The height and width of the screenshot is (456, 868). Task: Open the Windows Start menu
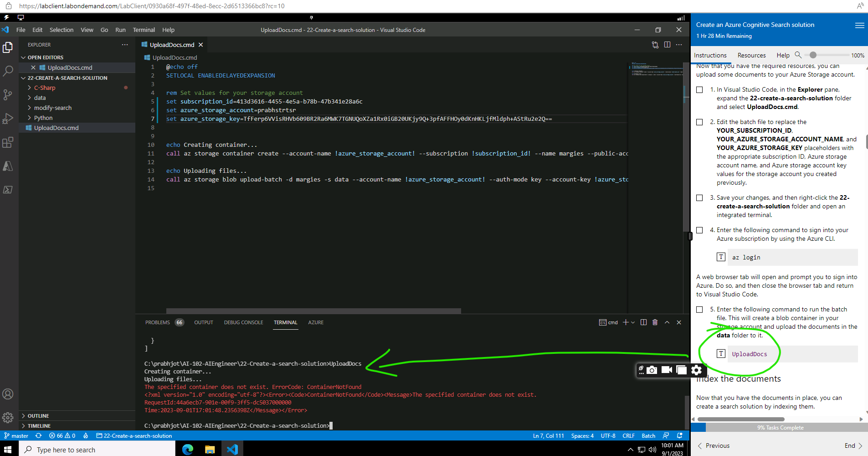[8, 450]
